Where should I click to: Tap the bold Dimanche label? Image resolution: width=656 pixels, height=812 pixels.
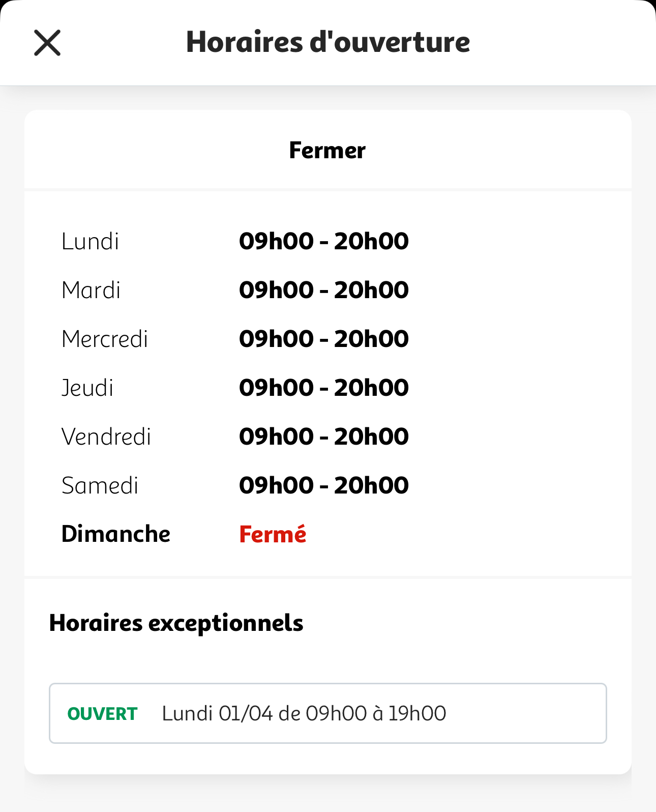(116, 534)
